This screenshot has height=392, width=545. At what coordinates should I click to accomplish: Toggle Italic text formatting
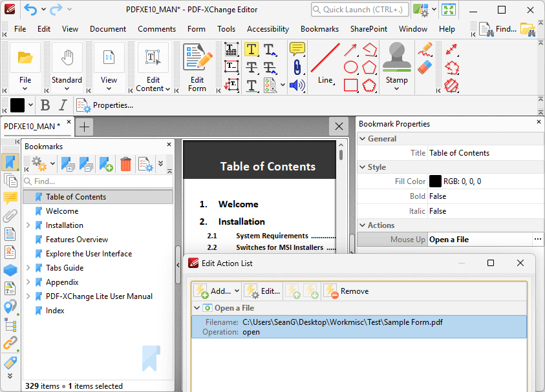tap(63, 105)
